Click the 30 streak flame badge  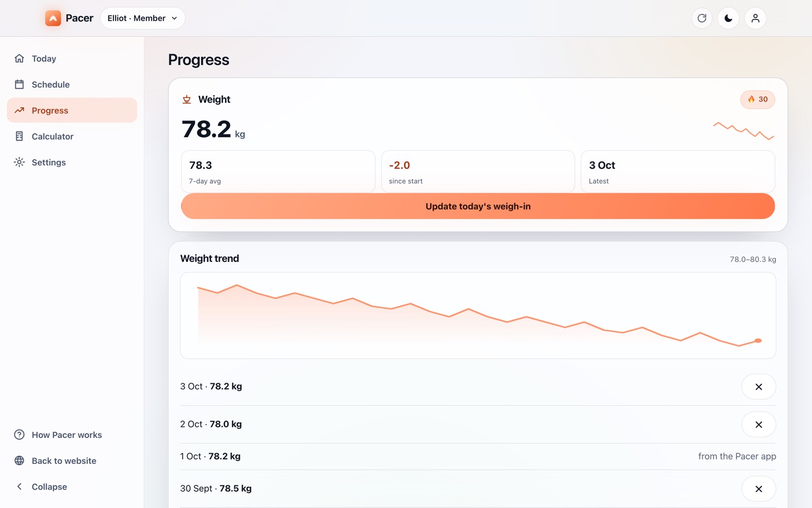[757, 99]
